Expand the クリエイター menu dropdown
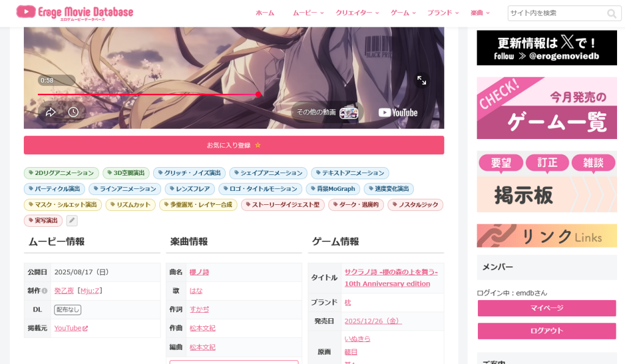Image resolution: width=625 pixels, height=364 pixels. pos(357,13)
